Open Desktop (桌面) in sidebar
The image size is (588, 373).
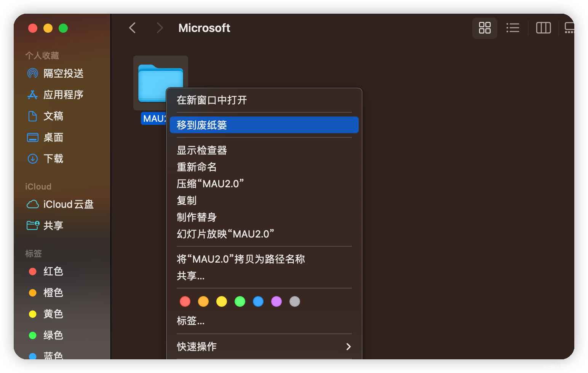pos(45,137)
